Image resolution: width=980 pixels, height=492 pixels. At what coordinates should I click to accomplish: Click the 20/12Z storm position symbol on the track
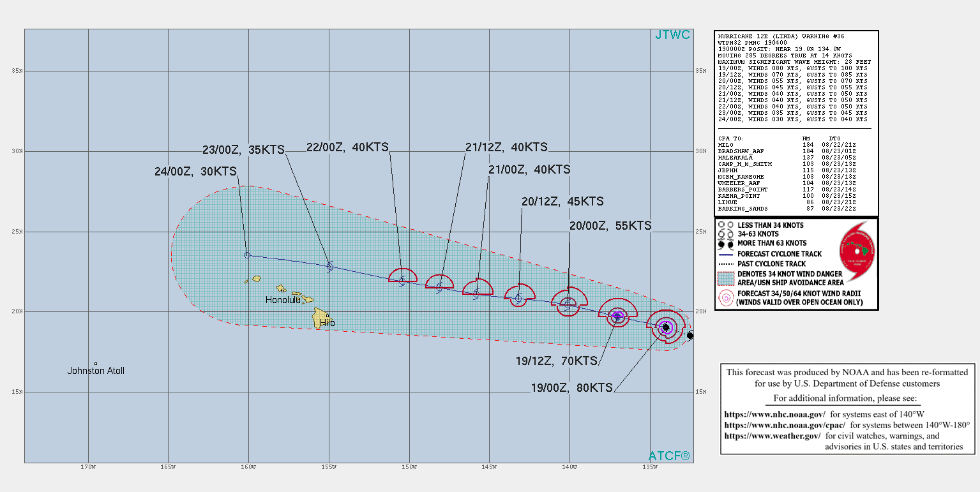(519, 298)
